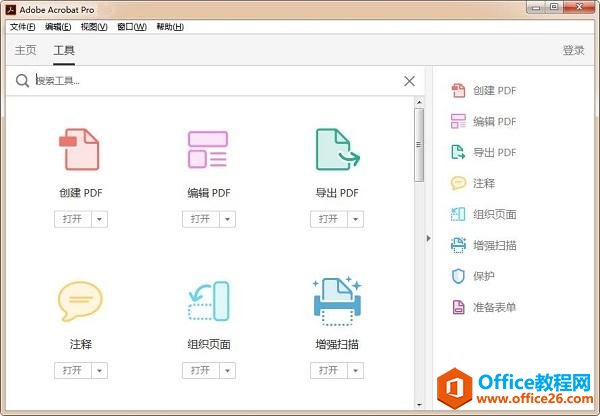Open the 帮助(H) menu

(170, 27)
